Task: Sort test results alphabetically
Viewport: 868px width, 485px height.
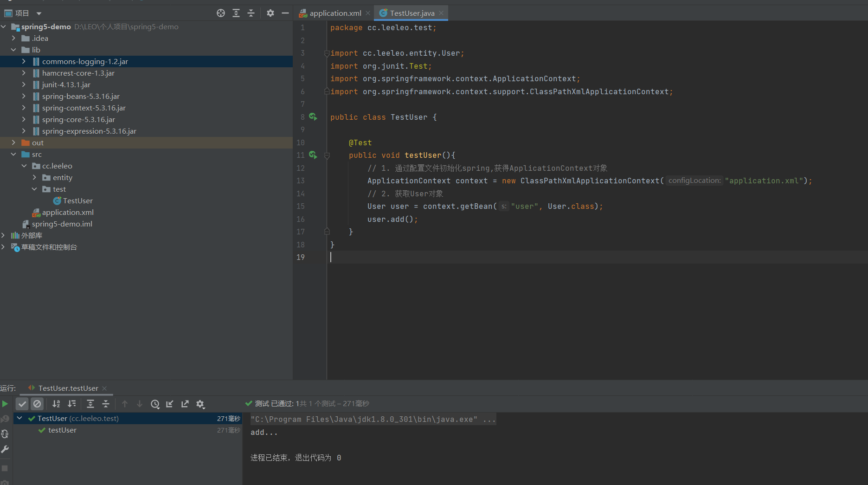Action: [x=56, y=404]
